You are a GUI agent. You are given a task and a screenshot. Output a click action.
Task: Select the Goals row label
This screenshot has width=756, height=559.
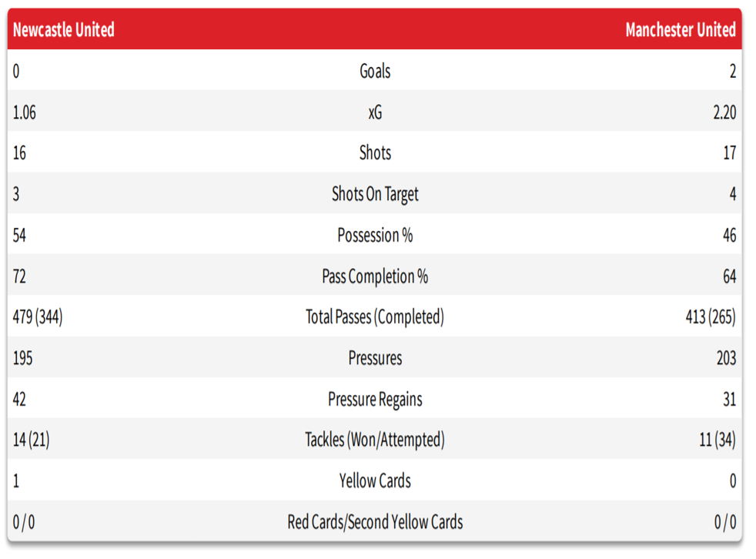375,72
